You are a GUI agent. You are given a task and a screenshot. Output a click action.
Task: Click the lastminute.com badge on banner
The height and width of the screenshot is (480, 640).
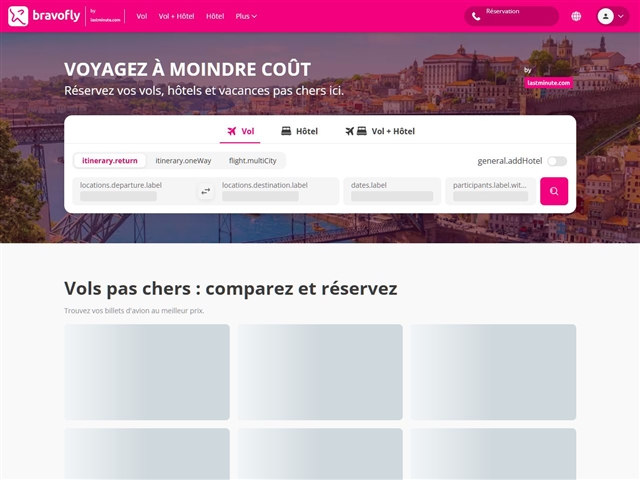548,83
